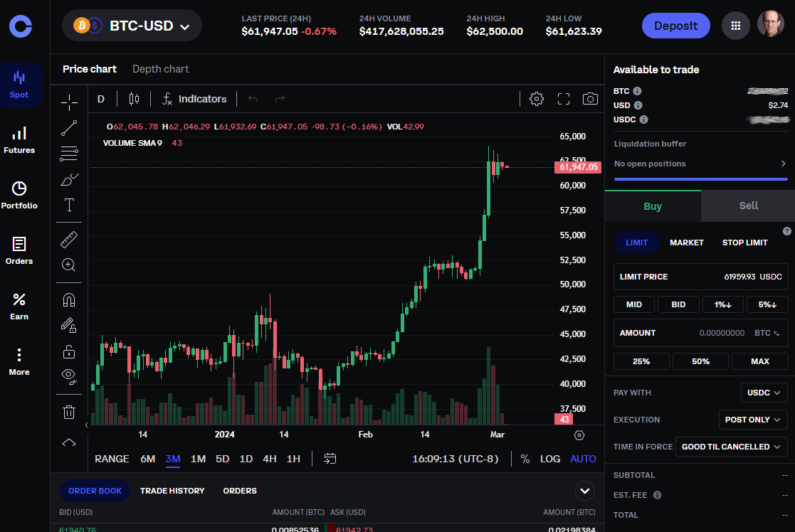Click the LIMIT PRICE input field
Image resolution: width=795 pixels, height=532 pixels.
[x=700, y=277]
